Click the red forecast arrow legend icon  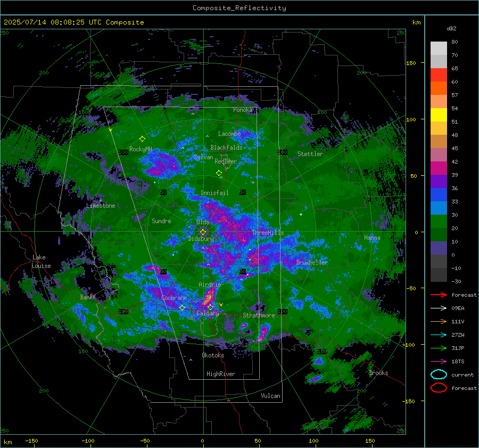coord(439,295)
